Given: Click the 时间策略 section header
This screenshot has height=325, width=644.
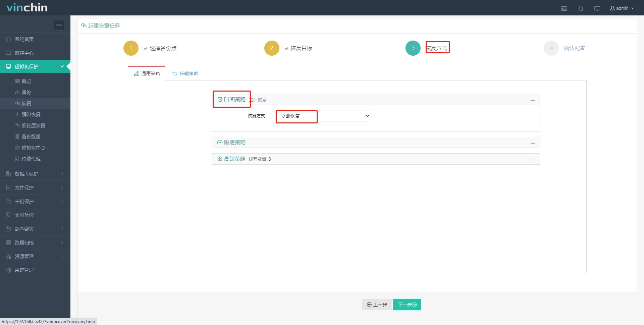Looking at the screenshot, I should pyautogui.click(x=376, y=100).
